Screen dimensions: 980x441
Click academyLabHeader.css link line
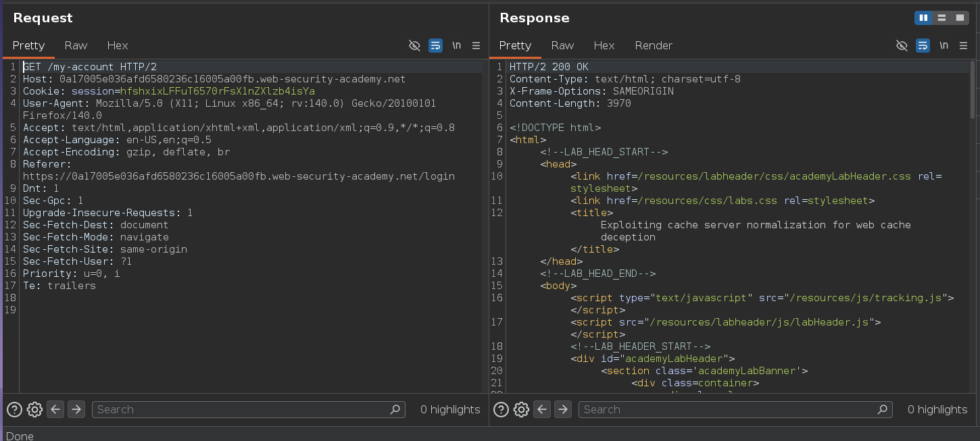click(x=756, y=182)
